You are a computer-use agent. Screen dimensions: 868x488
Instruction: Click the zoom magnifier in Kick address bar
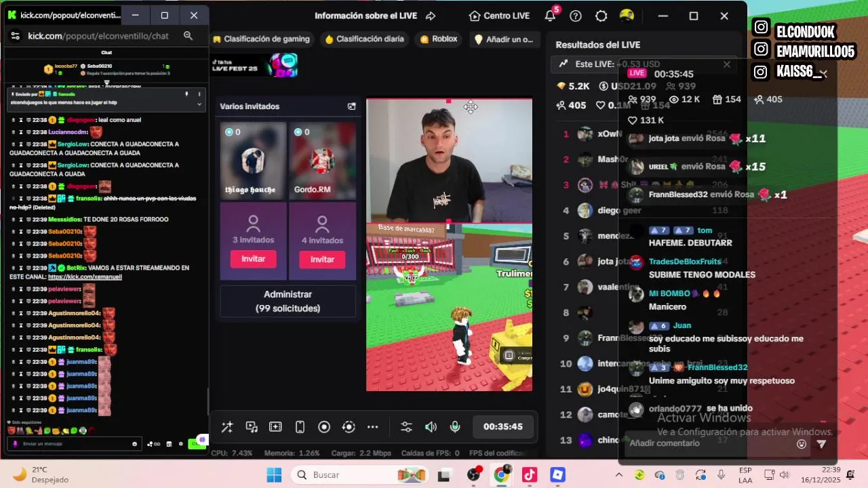188,36
